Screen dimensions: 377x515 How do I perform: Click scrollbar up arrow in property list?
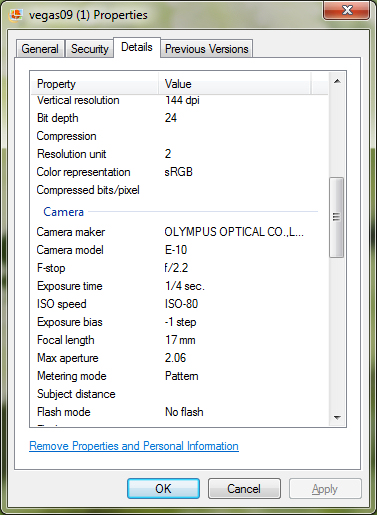337,81
